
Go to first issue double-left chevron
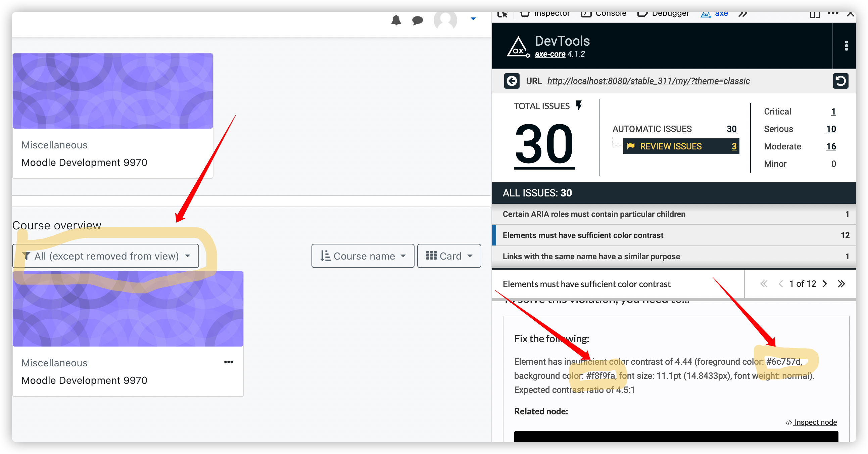coord(764,284)
